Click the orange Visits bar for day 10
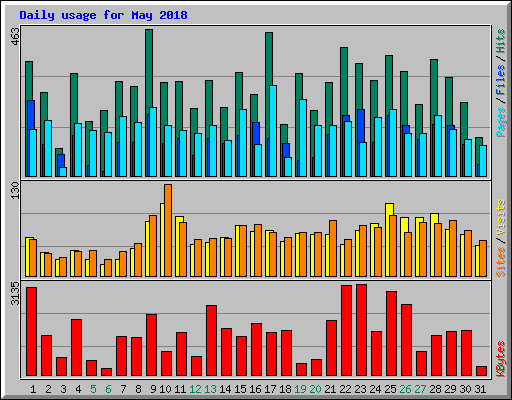Image resolution: width=512 pixels, height=400 pixels. pyautogui.click(x=168, y=230)
